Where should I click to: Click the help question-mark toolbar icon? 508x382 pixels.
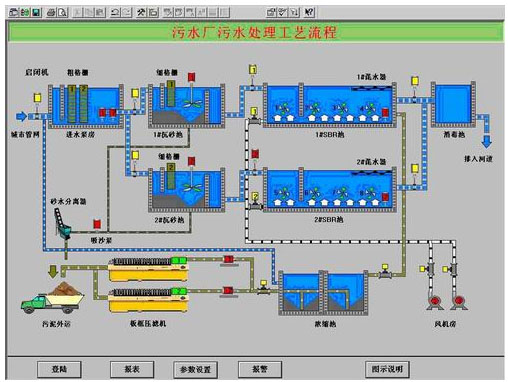[x=309, y=12]
